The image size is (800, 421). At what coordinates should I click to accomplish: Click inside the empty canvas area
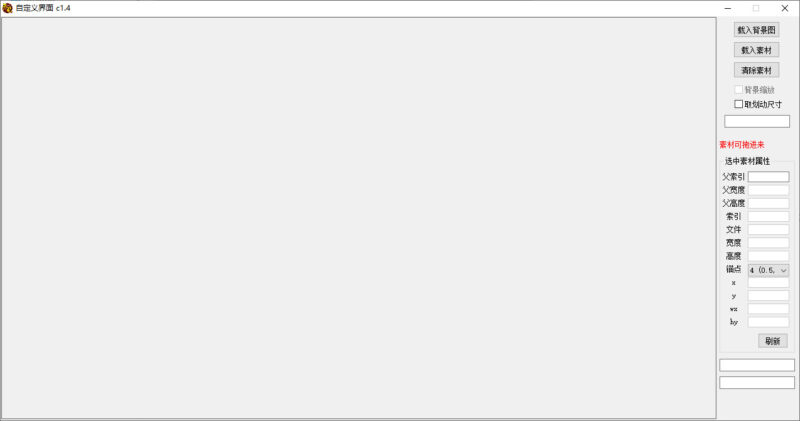tap(359, 218)
